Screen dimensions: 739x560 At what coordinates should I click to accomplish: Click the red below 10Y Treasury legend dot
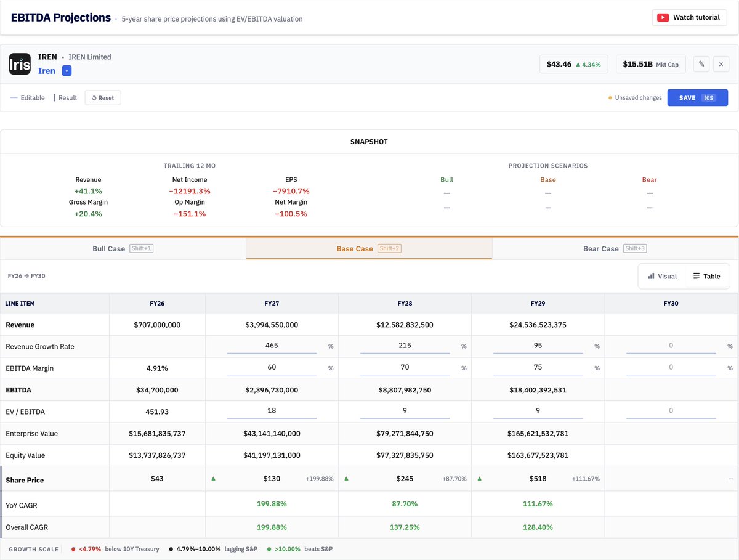click(73, 549)
